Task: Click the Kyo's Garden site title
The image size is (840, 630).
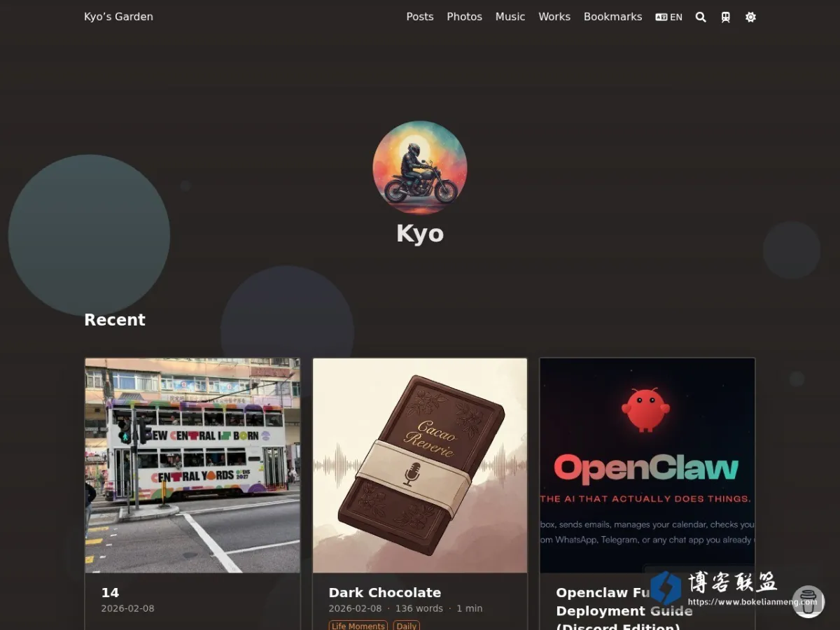Action: coord(118,17)
